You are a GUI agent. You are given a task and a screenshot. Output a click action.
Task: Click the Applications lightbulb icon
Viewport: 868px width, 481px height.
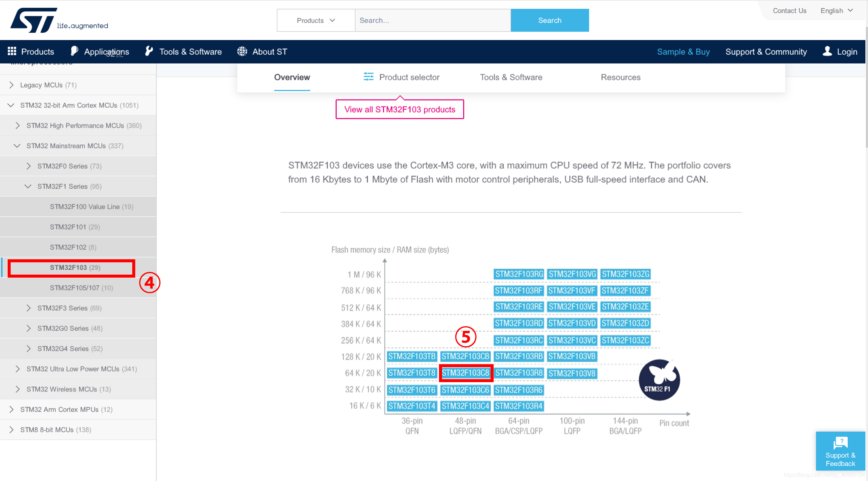74,51
